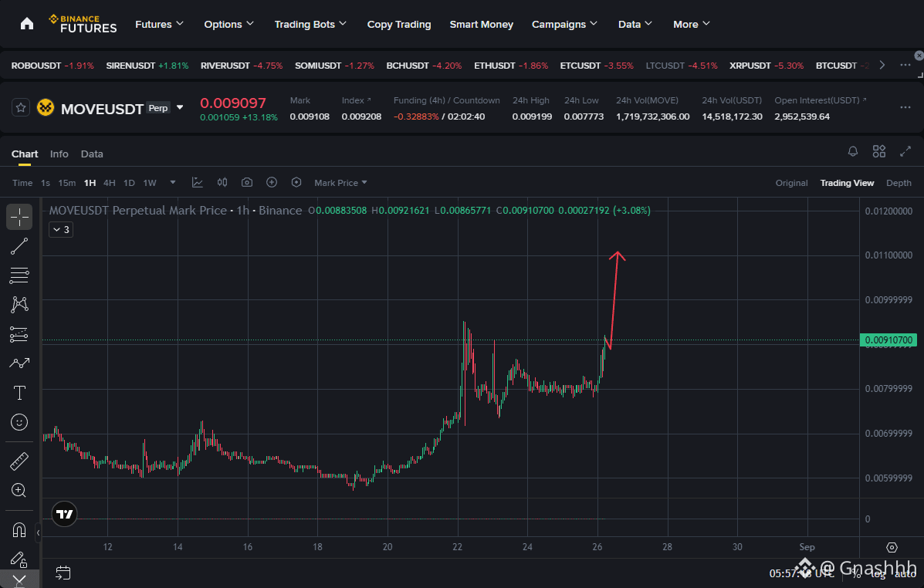Image resolution: width=924 pixels, height=588 pixels.
Task: Open ticker bar more options dots
Action: 905,65
